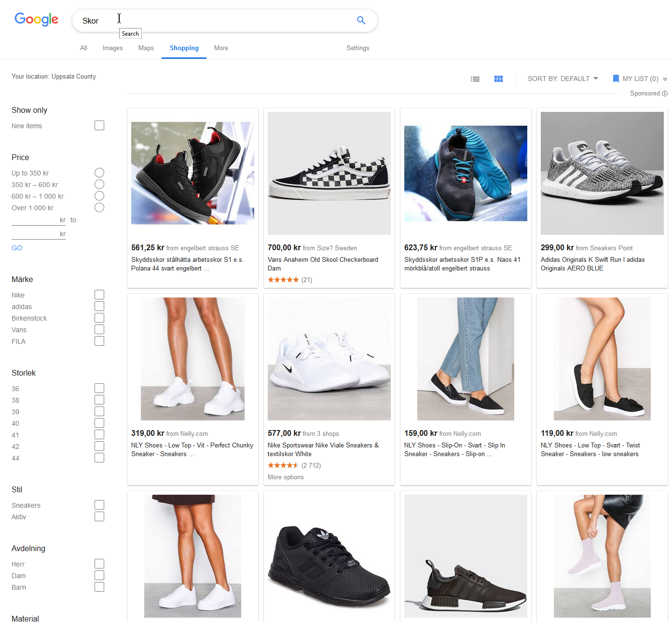Open the Adidas Swift Run shoe image
This screenshot has height=622, width=672.
602,173
